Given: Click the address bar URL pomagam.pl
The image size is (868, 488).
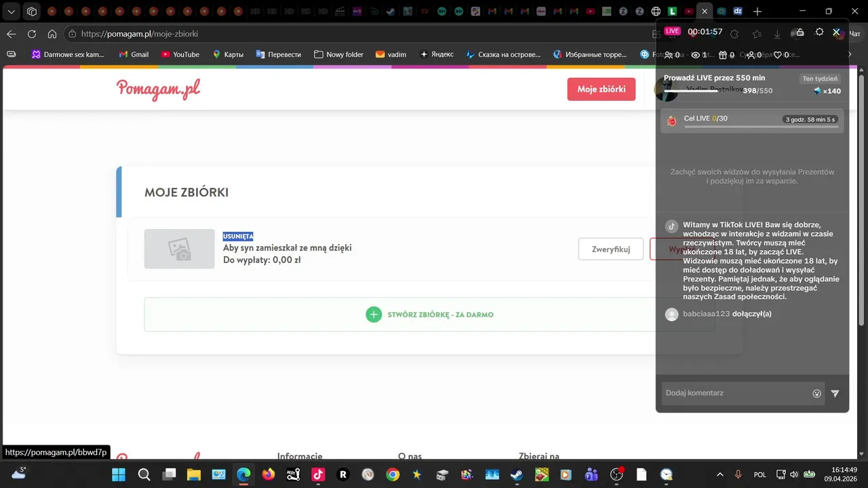Looking at the screenshot, I should [140, 34].
